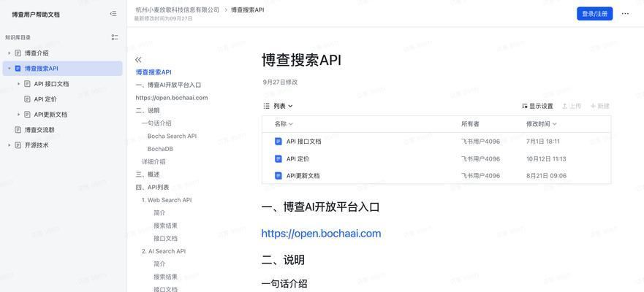
Task: Jump to 2. AI Search API in outline
Action: [x=164, y=251]
